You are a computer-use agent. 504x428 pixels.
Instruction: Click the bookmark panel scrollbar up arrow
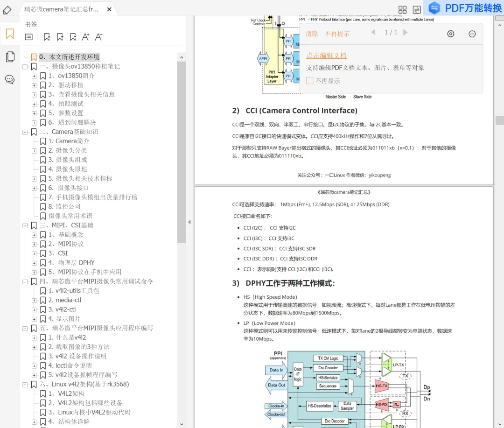click(182, 57)
